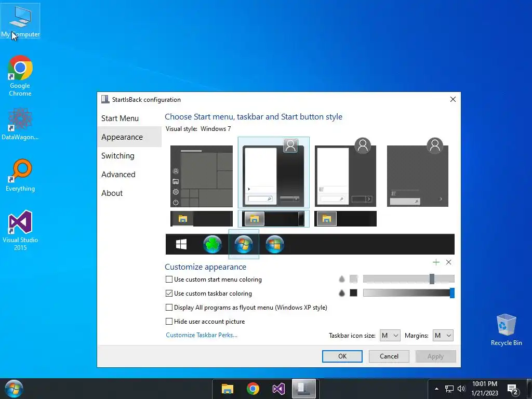
Task: Open the My Computer desktop icon
Action: click(20, 21)
